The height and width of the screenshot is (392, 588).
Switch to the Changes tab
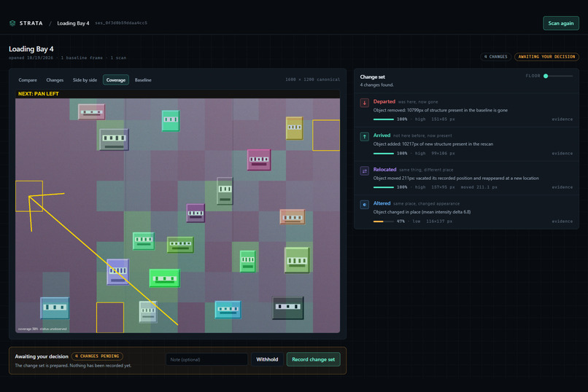(x=55, y=80)
